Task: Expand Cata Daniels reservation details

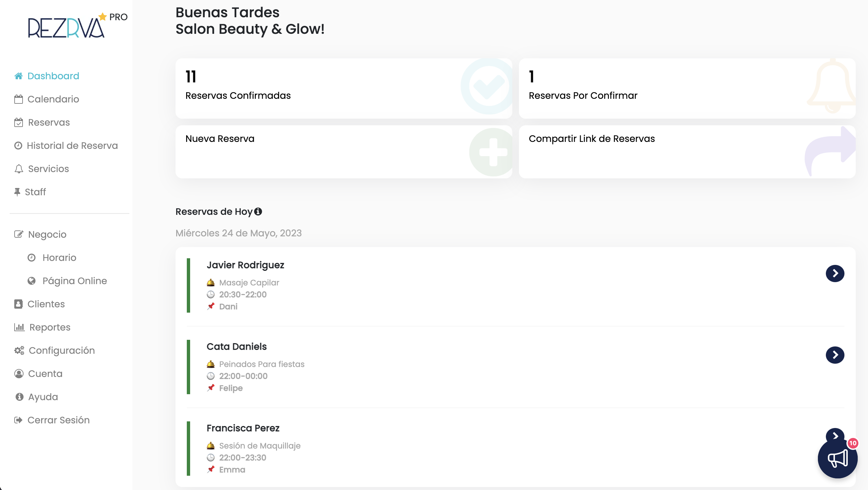Action: (834, 355)
